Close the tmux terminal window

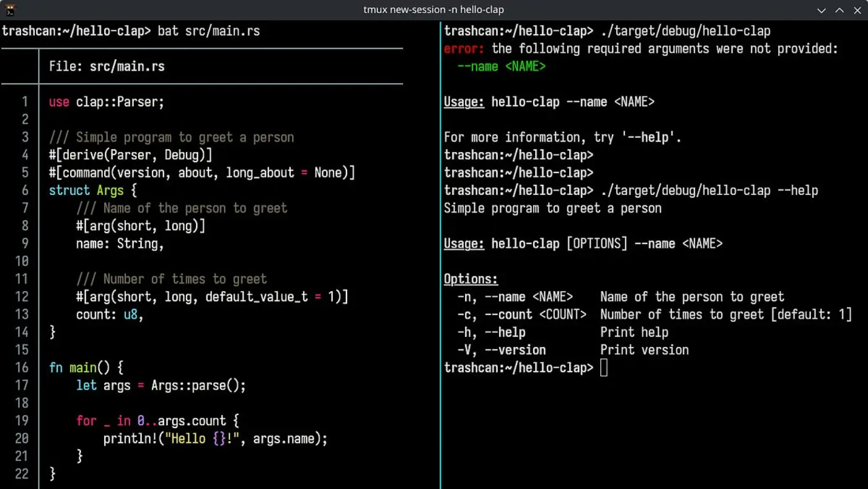point(857,11)
